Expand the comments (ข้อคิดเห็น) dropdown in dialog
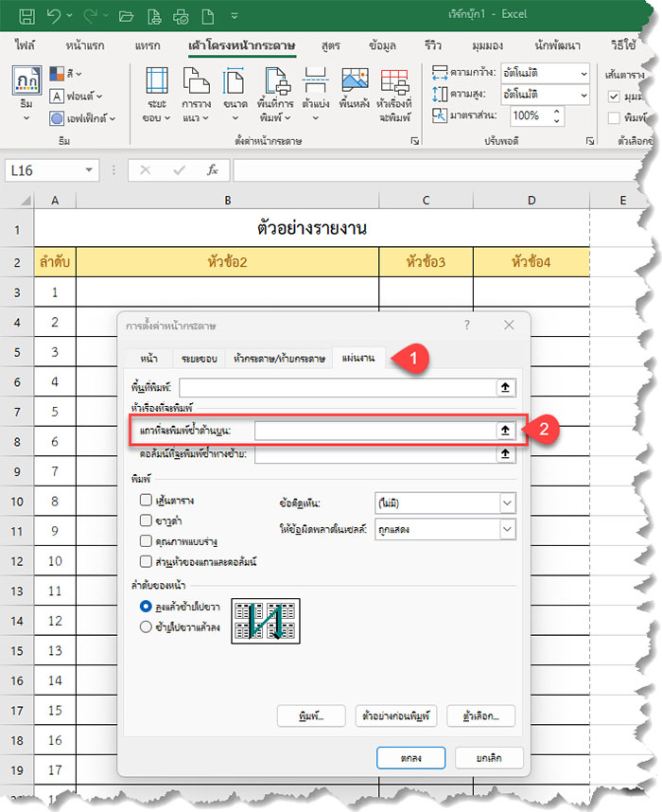Image resolution: width=662 pixels, height=812 pixels. 508,503
